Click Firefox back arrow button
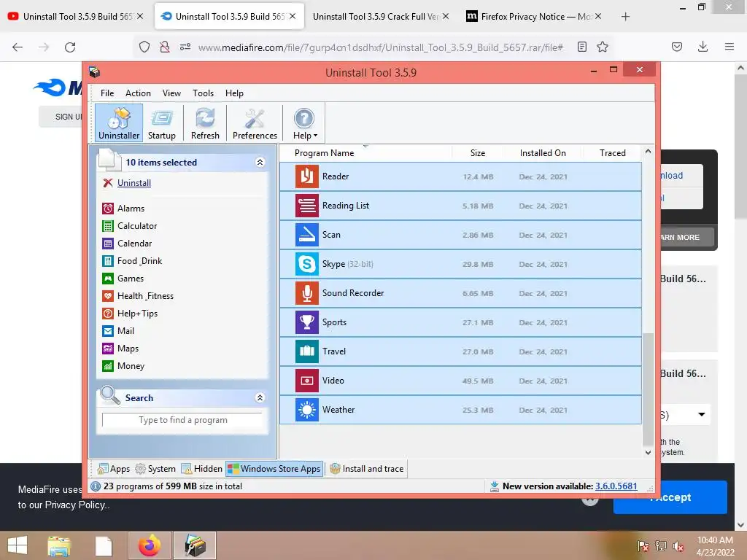This screenshot has width=747, height=560. coord(18,47)
